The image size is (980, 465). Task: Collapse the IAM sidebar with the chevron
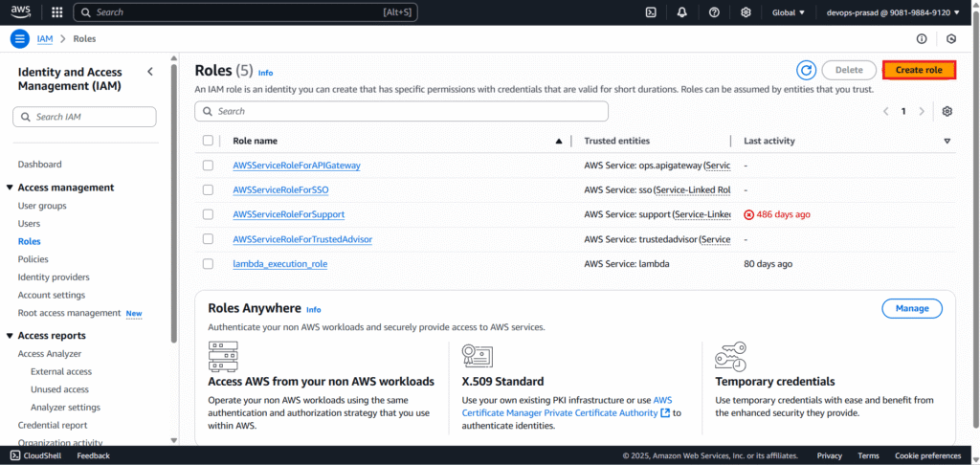[150, 72]
